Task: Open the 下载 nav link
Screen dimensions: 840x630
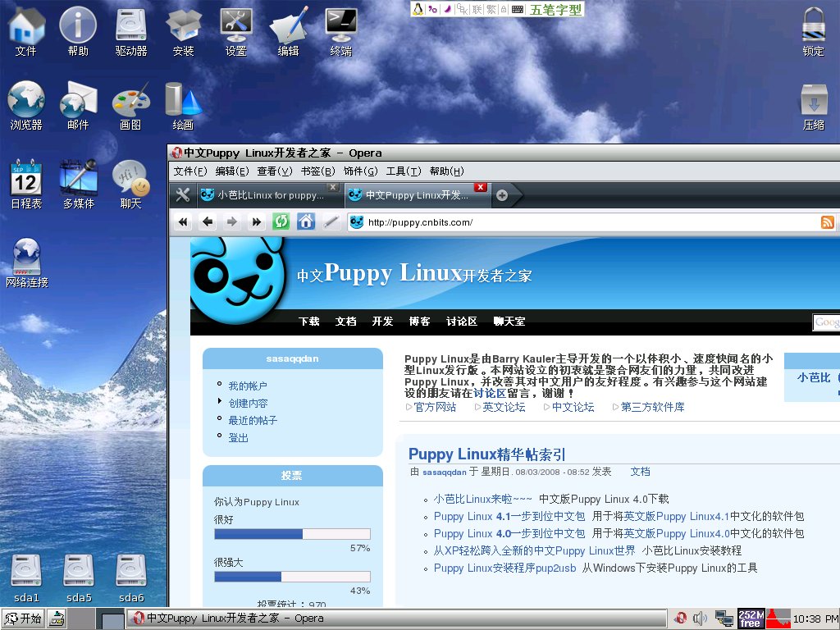Action: (309, 322)
